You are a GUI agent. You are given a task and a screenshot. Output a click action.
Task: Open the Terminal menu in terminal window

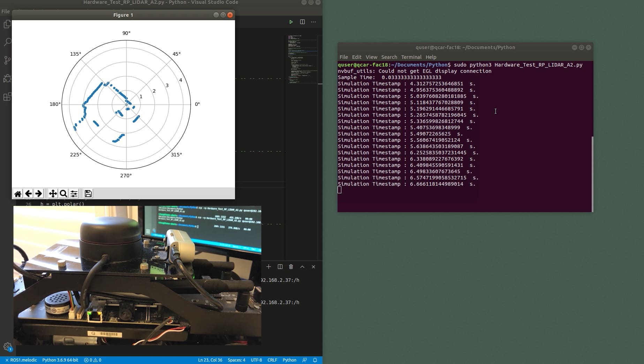(411, 57)
